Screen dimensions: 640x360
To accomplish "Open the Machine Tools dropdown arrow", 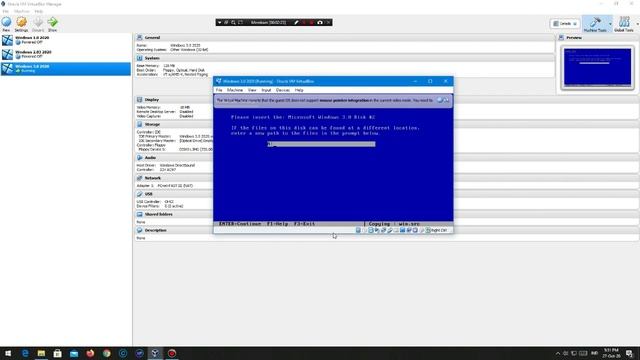I will tap(610, 24).
